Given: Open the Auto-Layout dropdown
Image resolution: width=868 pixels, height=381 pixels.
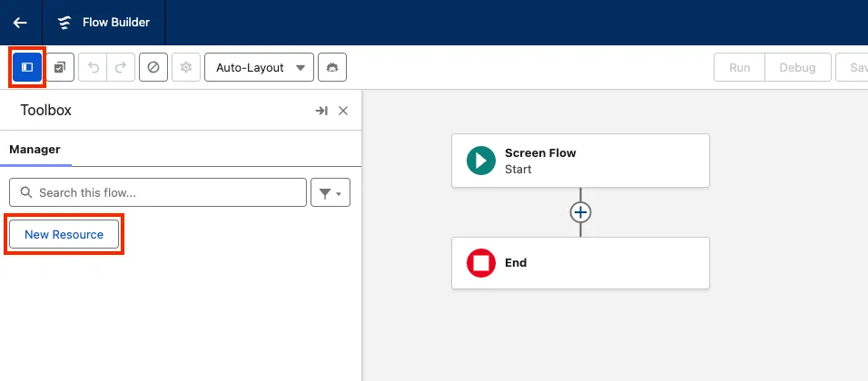Looking at the screenshot, I should (x=259, y=67).
